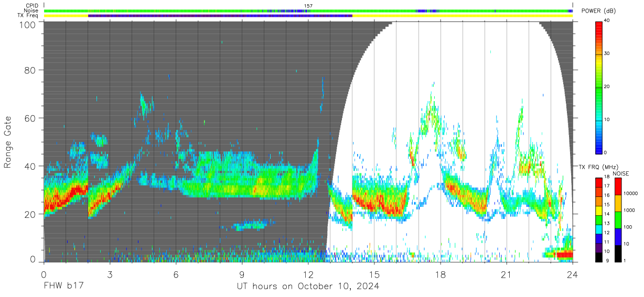Image resolution: width=644 pixels, height=297 pixels.
Task: Click the CPID label at top left
Action: (x=31, y=6)
